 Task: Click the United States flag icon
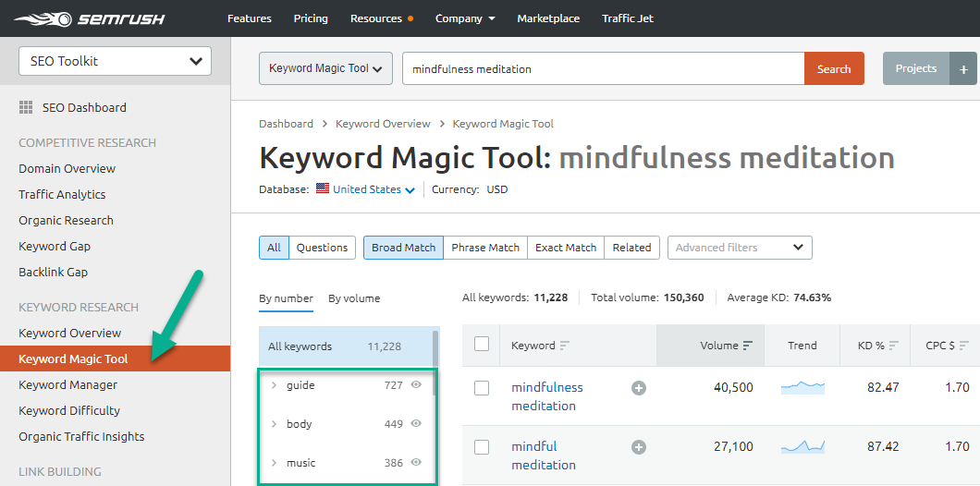pos(323,188)
